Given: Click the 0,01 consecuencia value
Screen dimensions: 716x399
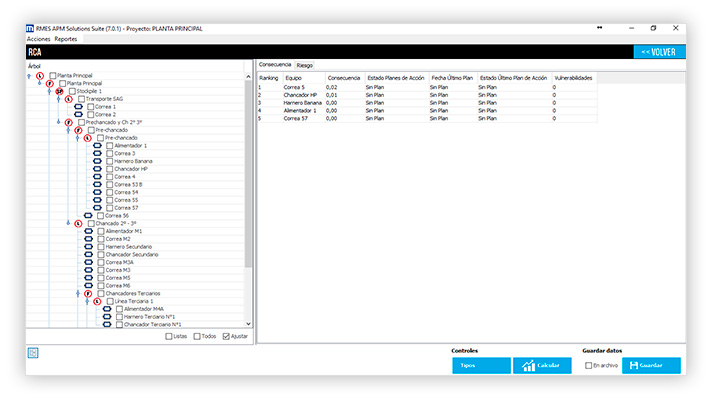Looking at the screenshot, I should point(332,95).
